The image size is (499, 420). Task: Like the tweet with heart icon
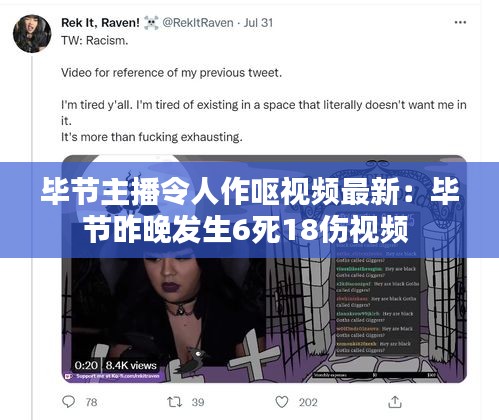point(282,402)
